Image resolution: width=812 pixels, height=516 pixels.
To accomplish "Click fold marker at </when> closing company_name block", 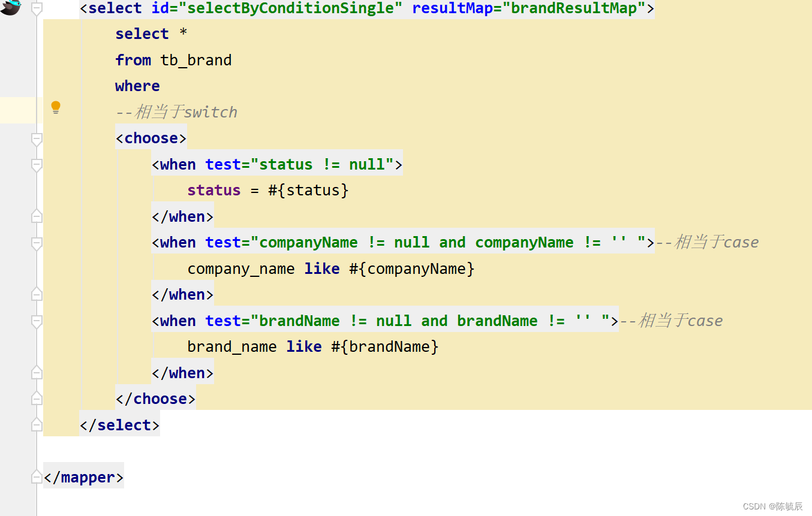I will (37, 294).
